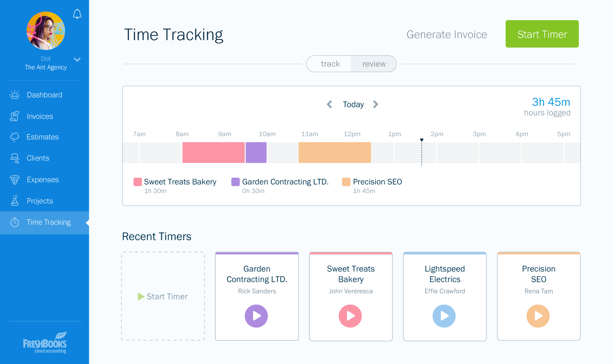
Task: Click the Generate Invoice link
Action: [446, 35]
